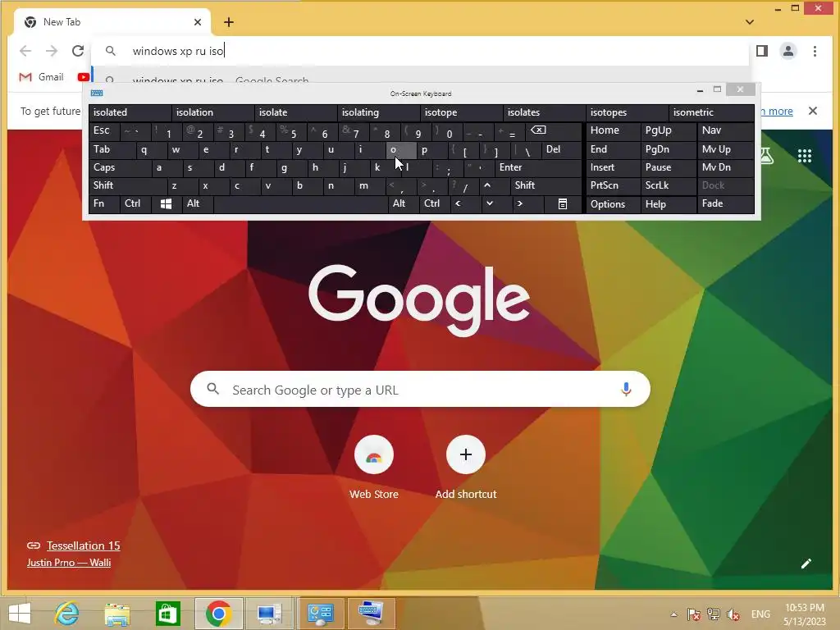Click volume muted tray icon
This screenshot has height=630, width=840.
[x=733, y=614]
